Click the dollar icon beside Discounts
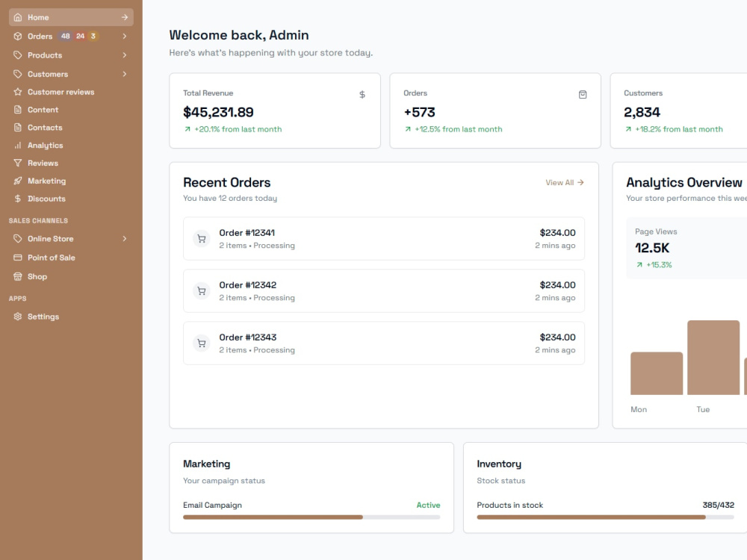Image resolution: width=747 pixels, height=560 pixels. coord(18,199)
